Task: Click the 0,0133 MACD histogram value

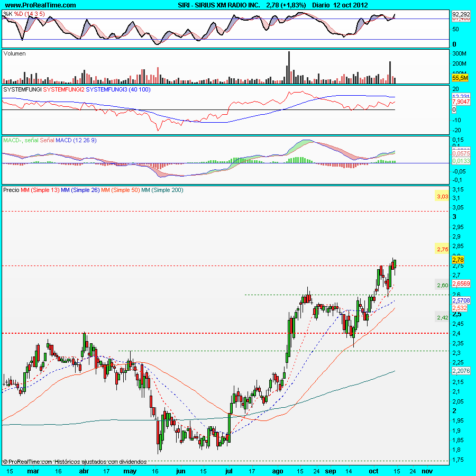Action: point(461,161)
